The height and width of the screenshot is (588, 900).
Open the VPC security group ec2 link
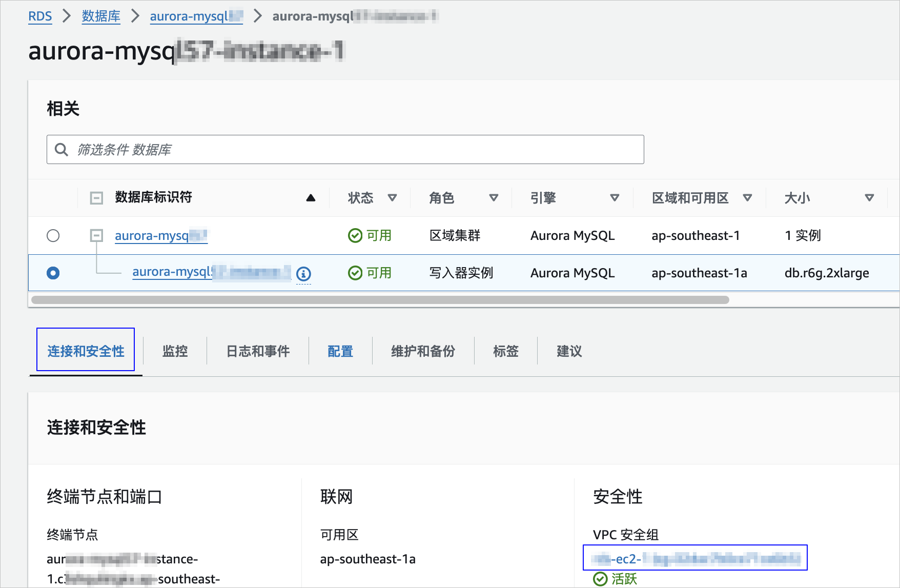pos(695,558)
